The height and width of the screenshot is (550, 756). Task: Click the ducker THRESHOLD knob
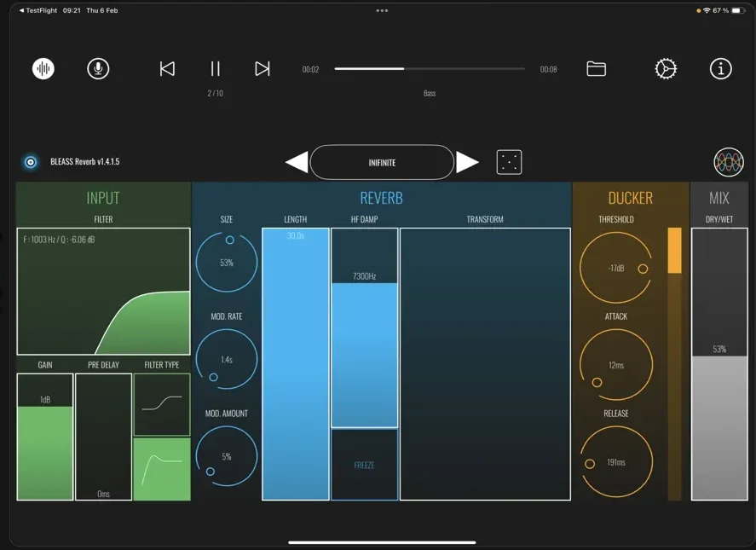616,268
